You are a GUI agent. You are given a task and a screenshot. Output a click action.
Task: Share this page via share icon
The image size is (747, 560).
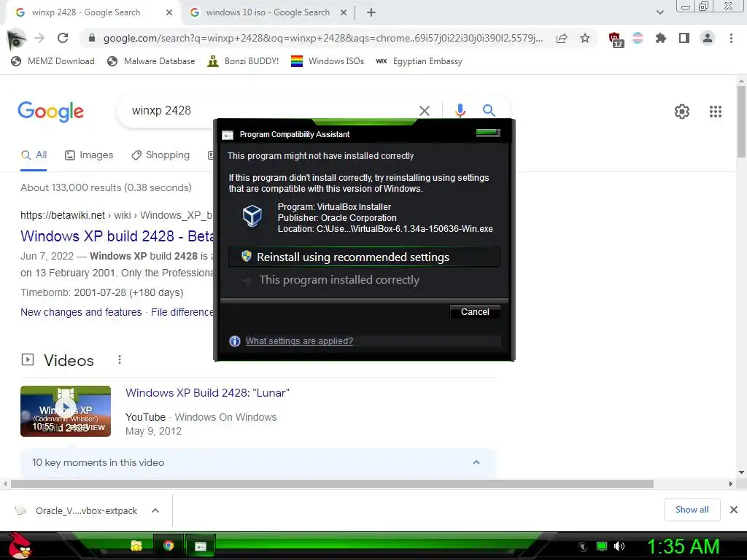[x=562, y=38]
